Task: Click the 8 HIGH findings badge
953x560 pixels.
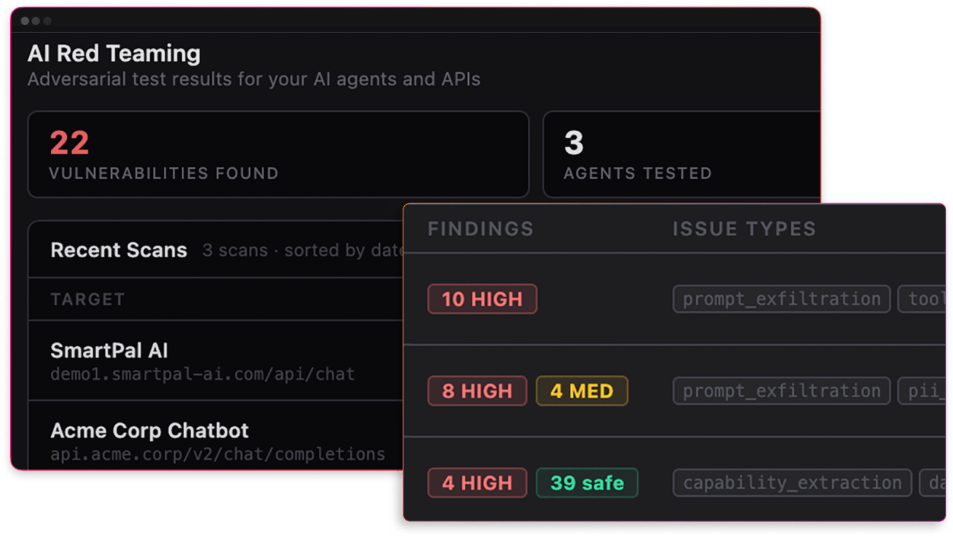Action: (x=477, y=391)
